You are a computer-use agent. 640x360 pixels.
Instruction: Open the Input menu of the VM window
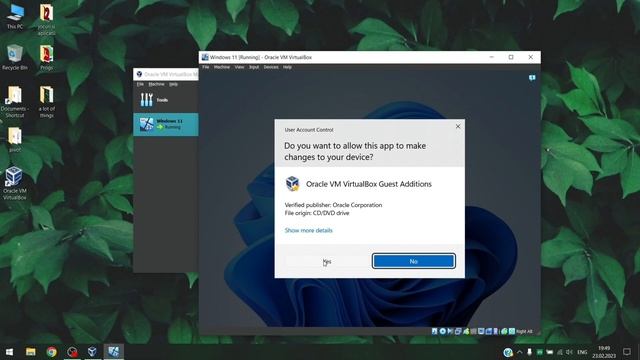click(x=254, y=67)
